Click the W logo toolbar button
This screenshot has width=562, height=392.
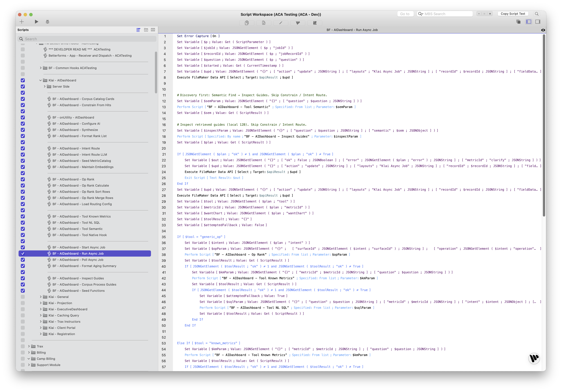point(298,23)
